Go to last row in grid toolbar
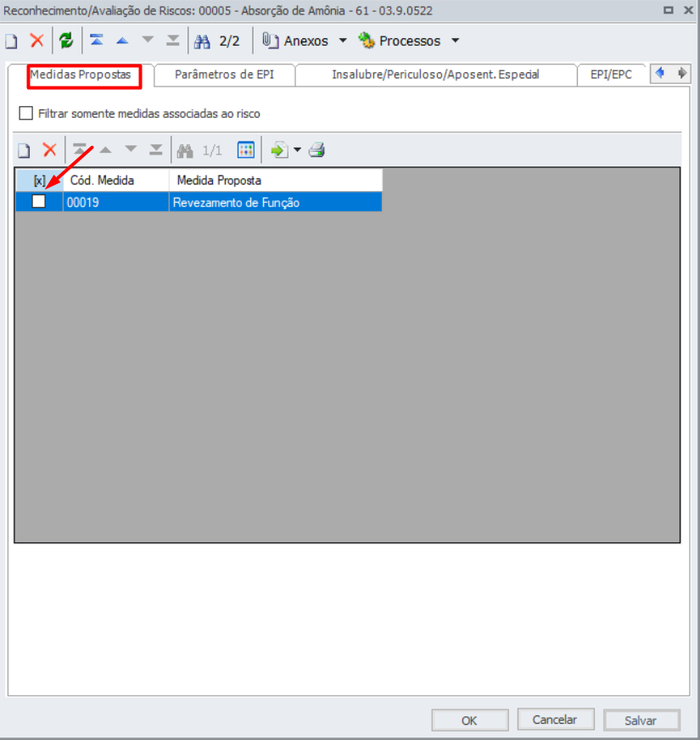 click(x=156, y=150)
